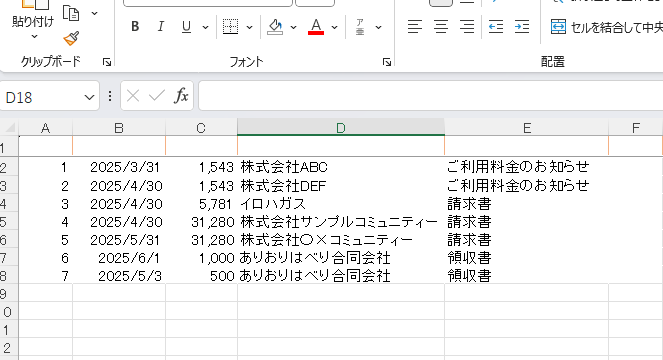Click the 31,280 cell in 2025/4/30 row

click(x=201, y=222)
